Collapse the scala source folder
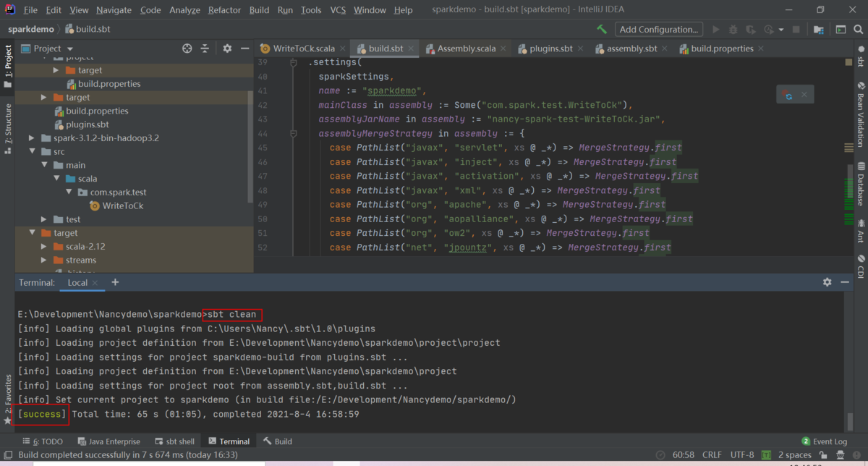The width and height of the screenshot is (868, 466). (x=56, y=179)
